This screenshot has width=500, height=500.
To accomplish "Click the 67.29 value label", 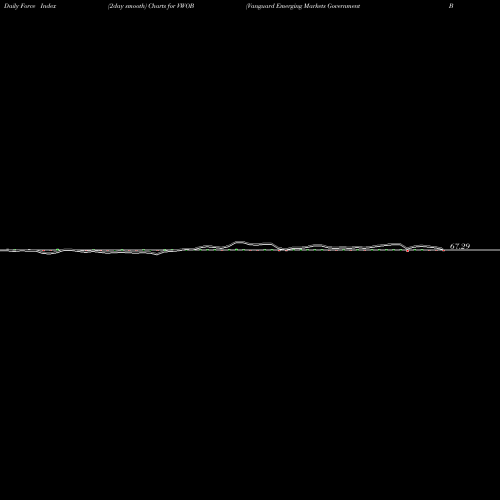I will [460, 246].
